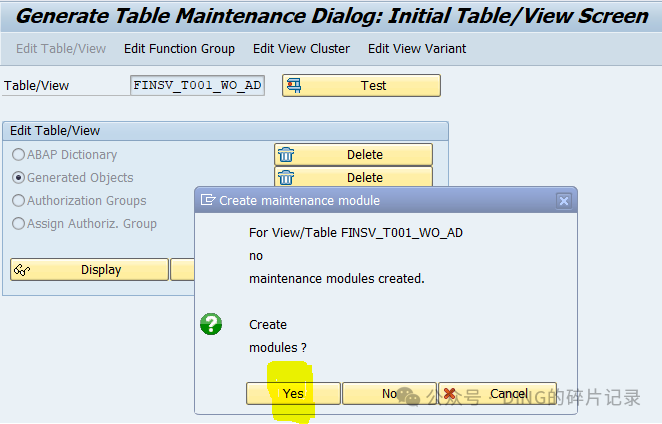
Task: Click the Display button
Action: tap(90, 269)
